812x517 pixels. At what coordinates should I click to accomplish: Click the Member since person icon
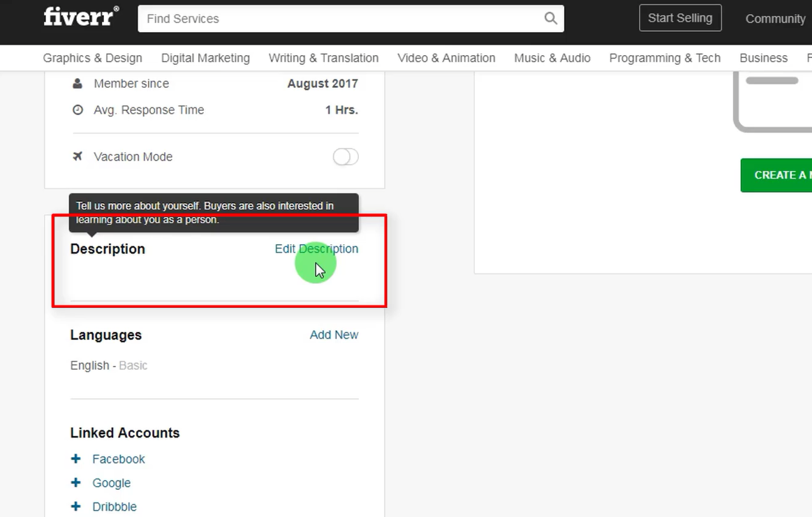77,83
